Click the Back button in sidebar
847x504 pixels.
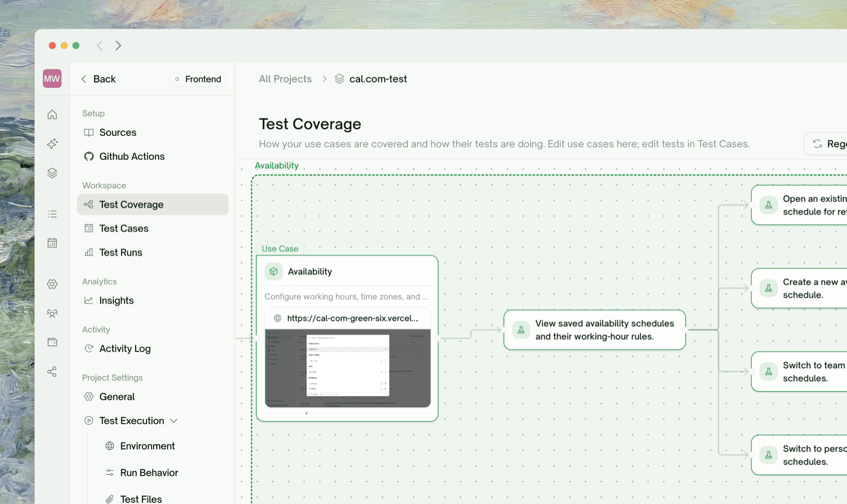[98, 79]
